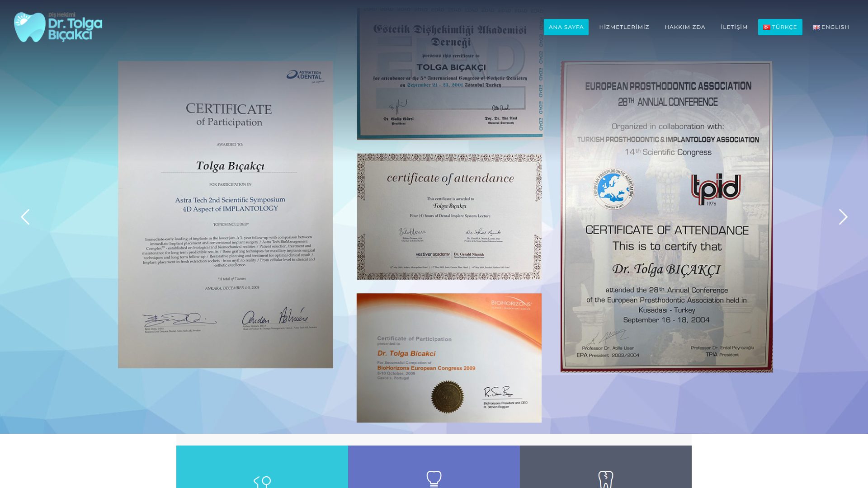The height and width of the screenshot is (488, 868).
Task: Open the İLETİŞİM page
Action: coord(734,27)
